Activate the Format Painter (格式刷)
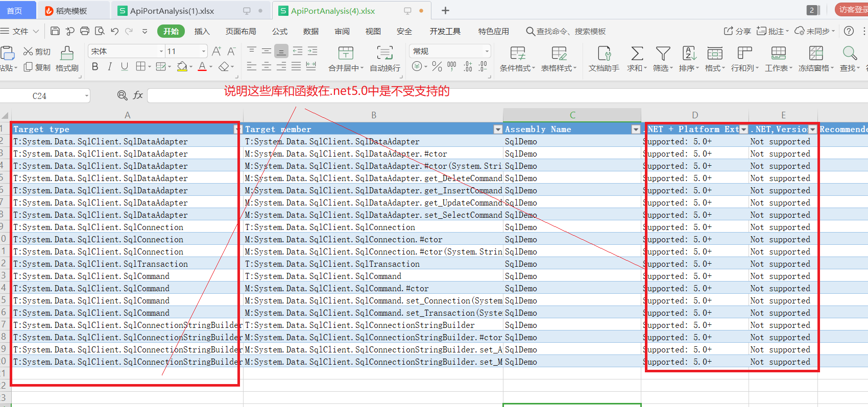The height and width of the screenshot is (407, 868). (x=67, y=59)
